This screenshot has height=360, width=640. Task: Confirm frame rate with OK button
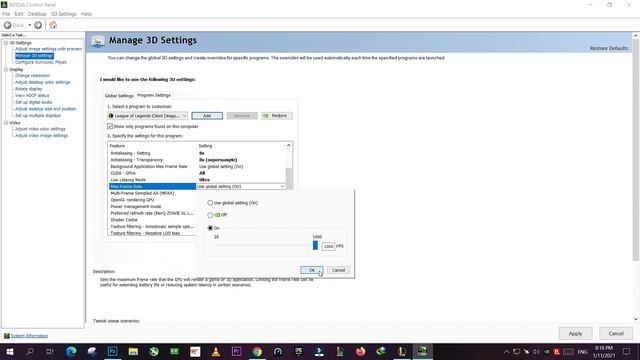click(x=312, y=270)
